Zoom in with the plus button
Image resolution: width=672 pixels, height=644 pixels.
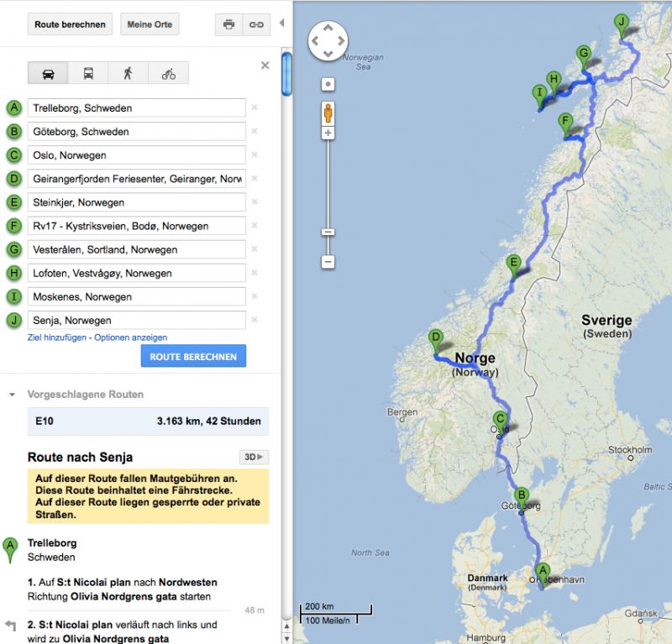point(328,133)
